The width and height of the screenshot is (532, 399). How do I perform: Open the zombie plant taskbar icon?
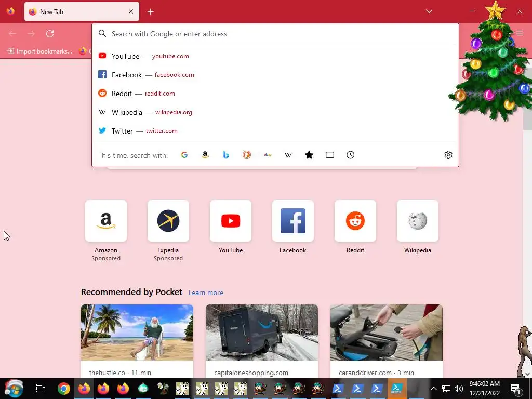click(x=163, y=389)
